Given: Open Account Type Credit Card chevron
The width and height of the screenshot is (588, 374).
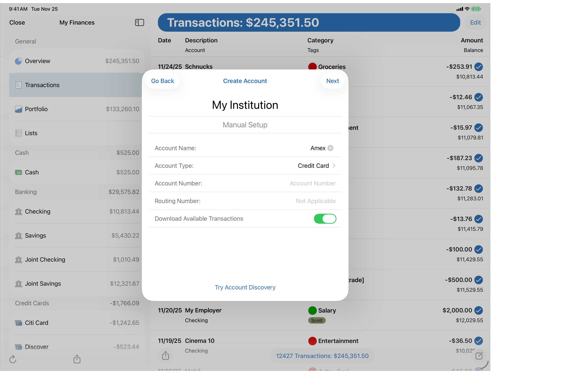Looking at the screenshot, I should tap(334, 166).
